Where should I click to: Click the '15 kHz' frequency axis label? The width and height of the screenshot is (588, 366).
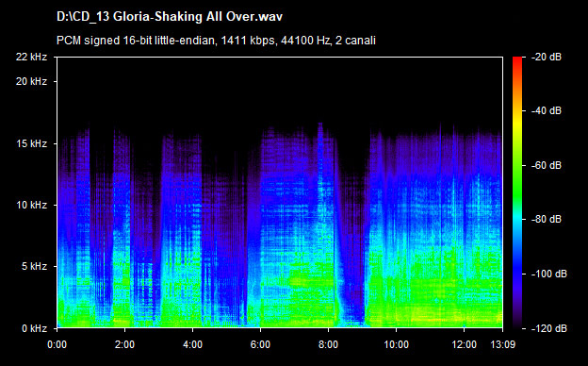click(31, 143)
